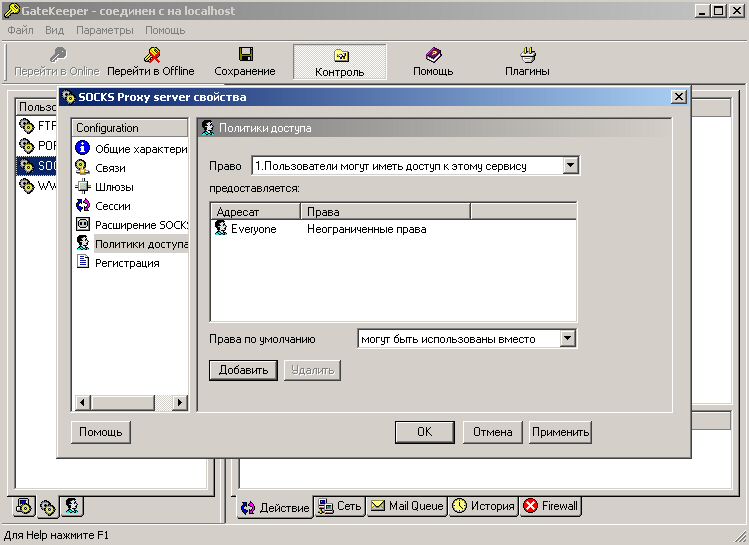
Task: Open the Контроль toolbar button
Action: [339, 62]
